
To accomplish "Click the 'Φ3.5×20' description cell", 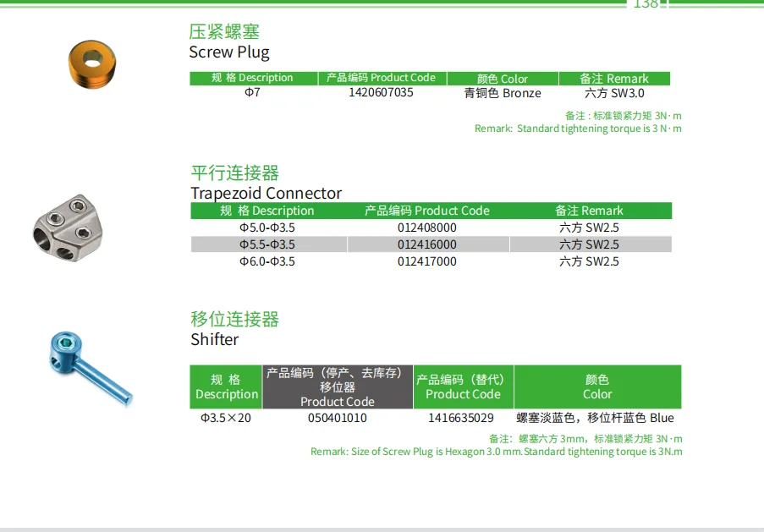I will point(226,418).
